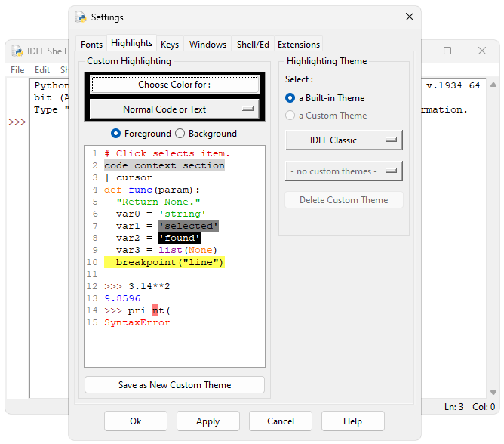Open the Normal Code or Text dropdown
Viewport: 504px width, 444px height.
tap(174, 109)
